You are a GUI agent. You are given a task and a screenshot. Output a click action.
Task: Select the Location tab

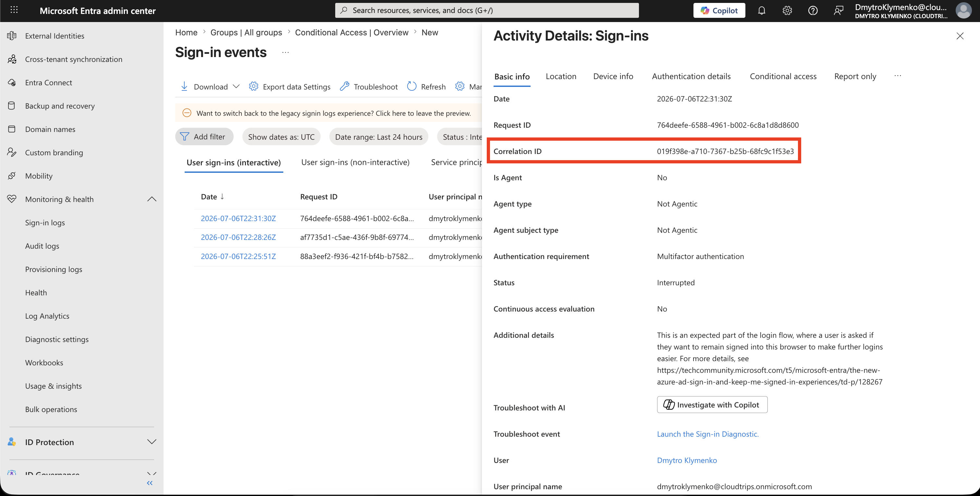click(561, 77)
